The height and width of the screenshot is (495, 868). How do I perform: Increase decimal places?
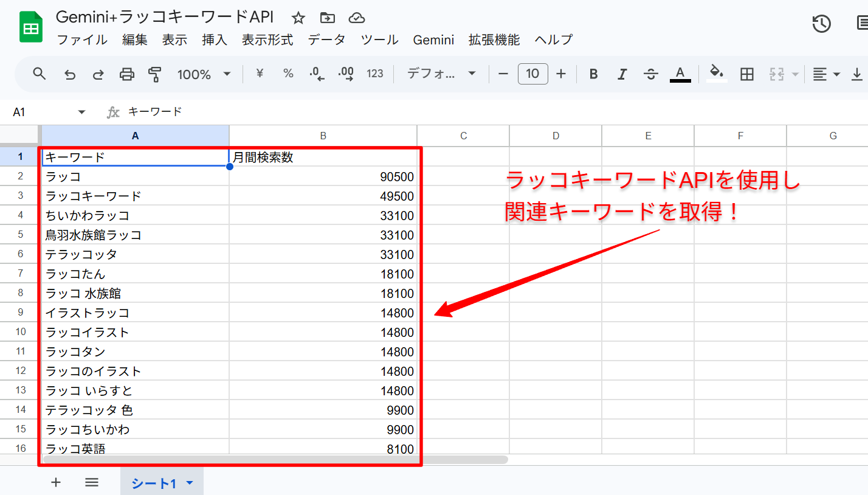tap(346, 74)
